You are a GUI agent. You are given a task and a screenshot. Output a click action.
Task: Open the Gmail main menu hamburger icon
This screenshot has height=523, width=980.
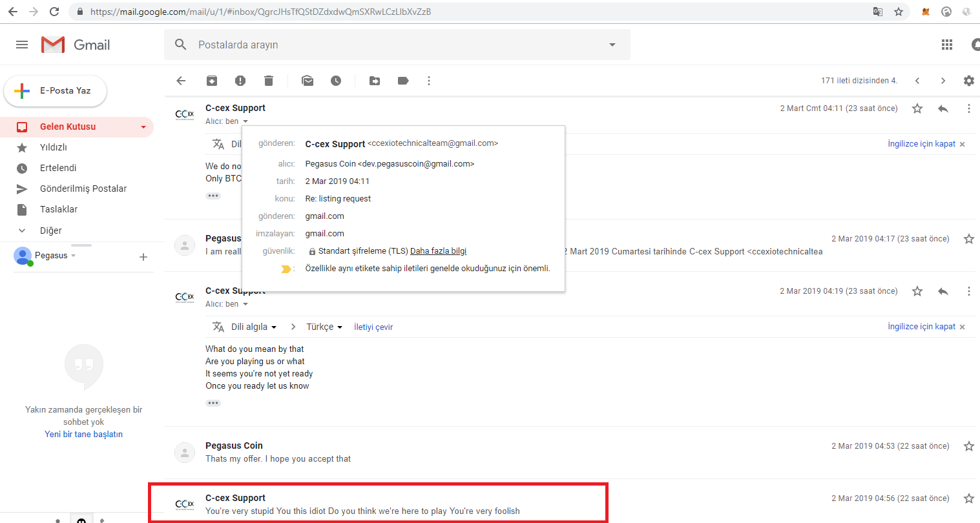click(x=22, y=45)
